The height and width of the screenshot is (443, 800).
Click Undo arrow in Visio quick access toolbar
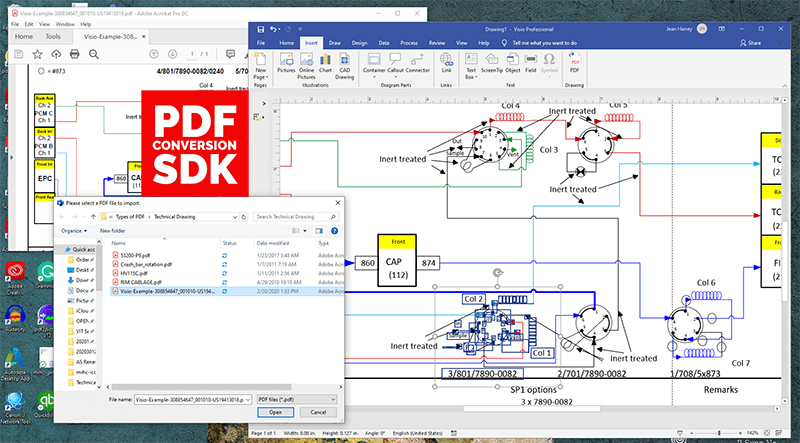[274, 29]
